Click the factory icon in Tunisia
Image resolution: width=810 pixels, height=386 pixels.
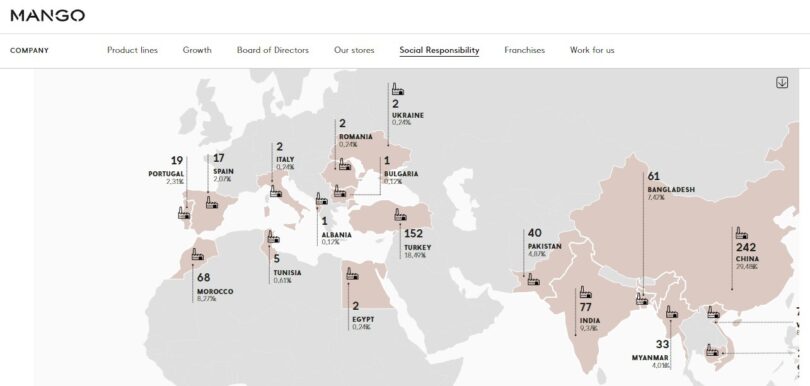(273, 237)
